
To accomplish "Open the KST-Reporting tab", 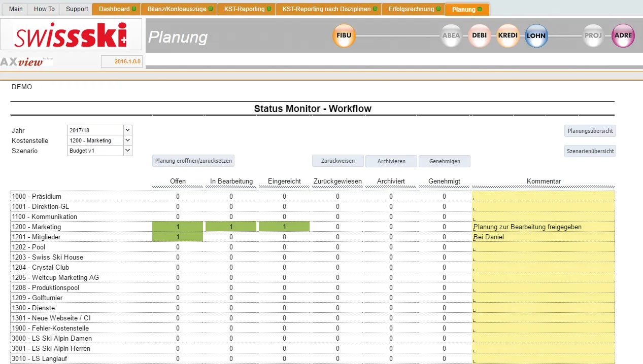I will point(248,9).
